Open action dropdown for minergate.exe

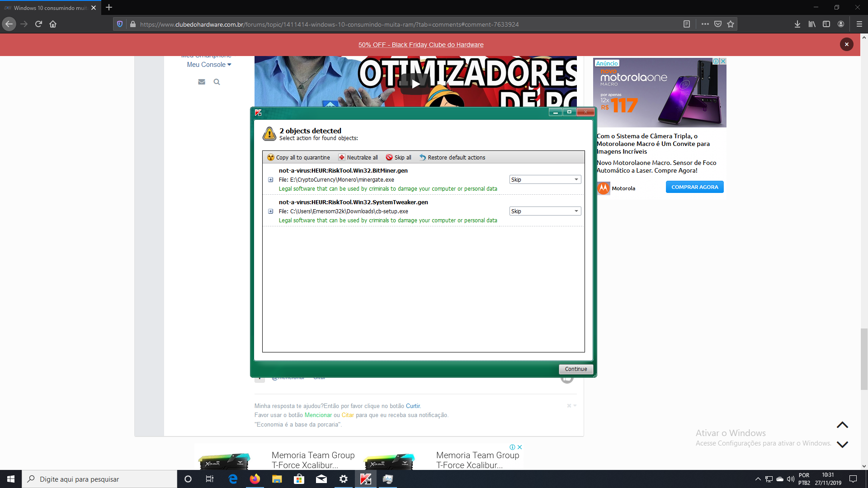[545, 179]
